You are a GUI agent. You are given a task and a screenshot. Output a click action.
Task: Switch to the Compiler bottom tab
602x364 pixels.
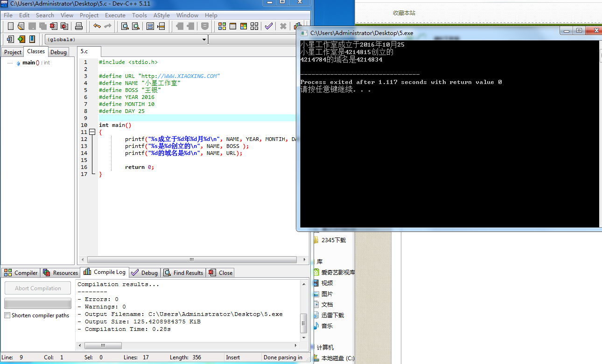tap(21, 273)
